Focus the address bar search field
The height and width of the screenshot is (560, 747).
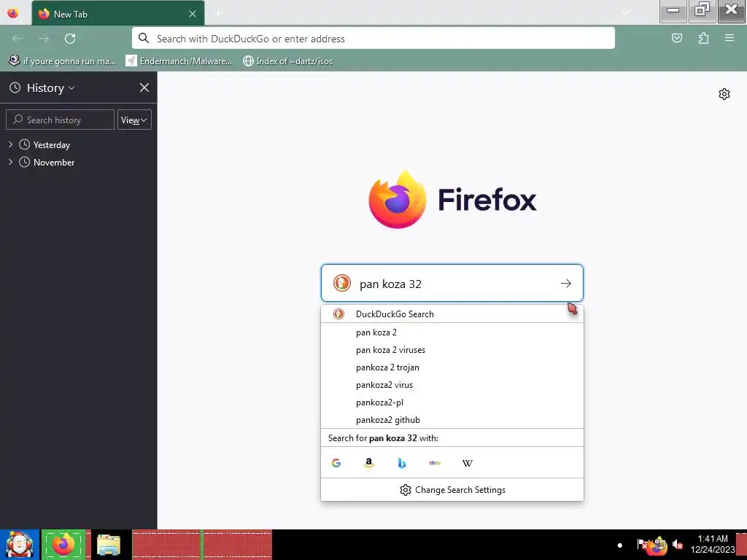373,38
